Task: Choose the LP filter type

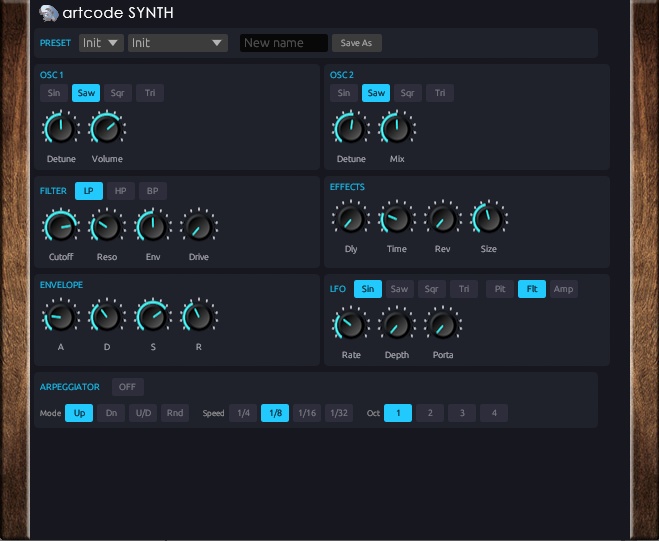Action: [89, 191]
